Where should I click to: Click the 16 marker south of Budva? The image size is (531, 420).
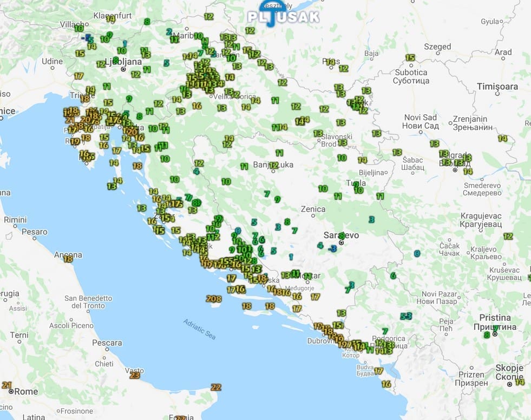click(x=386, y=384)
